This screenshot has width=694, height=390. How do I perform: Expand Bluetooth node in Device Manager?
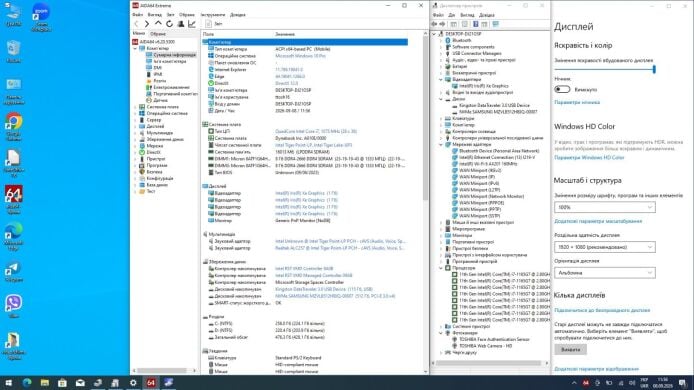[441, 40]
